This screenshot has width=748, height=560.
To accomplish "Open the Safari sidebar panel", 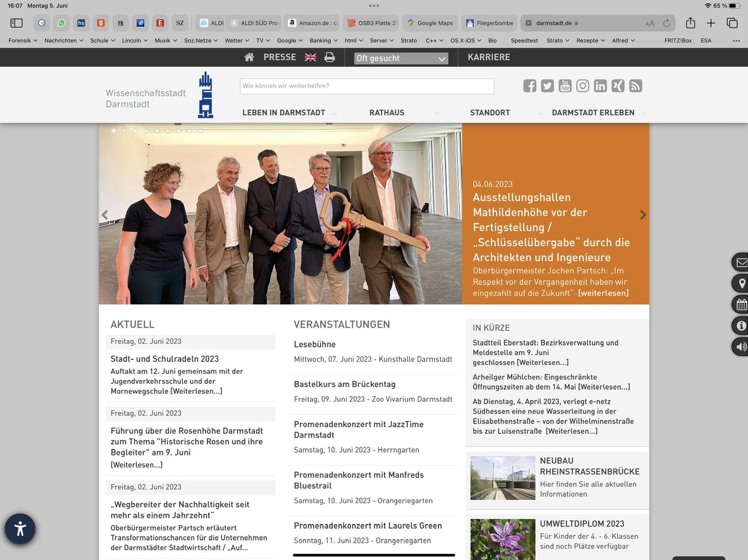I will (x=17, y=23).
